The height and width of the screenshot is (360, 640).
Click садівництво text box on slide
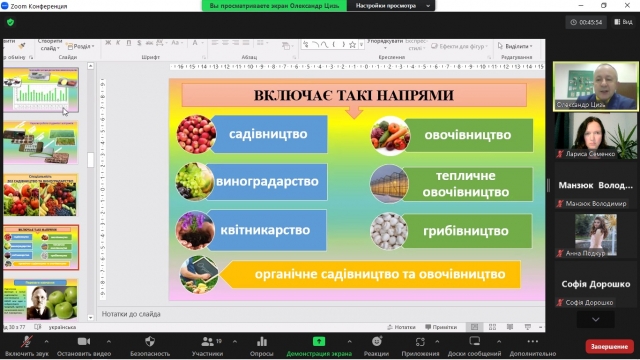click(x=268, y=134)
